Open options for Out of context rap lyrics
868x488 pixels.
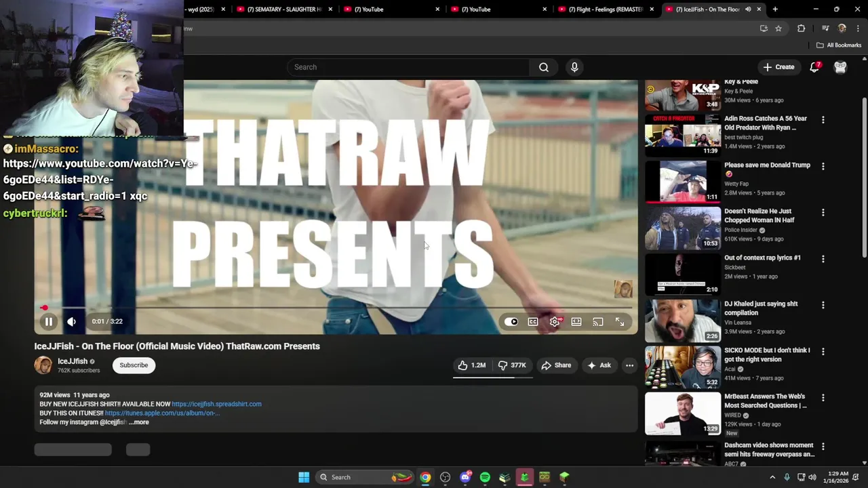pyautogui.click(x=823, y=259)
